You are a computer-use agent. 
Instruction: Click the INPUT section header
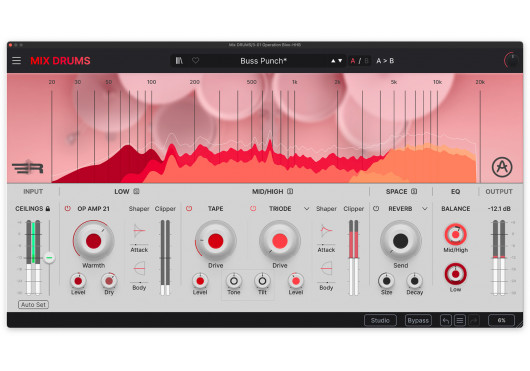(x=33, y=192)
